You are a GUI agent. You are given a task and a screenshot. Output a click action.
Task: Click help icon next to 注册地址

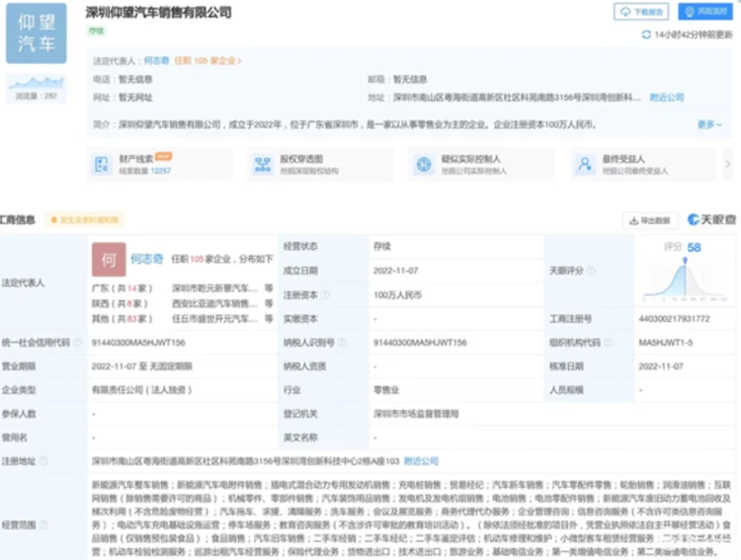point(43,461)
